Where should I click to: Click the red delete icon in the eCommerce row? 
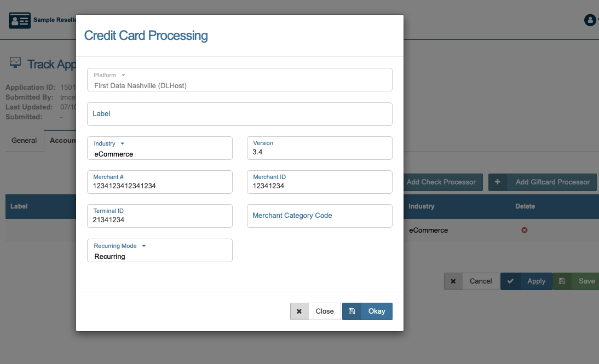click(x=524, y=230)
